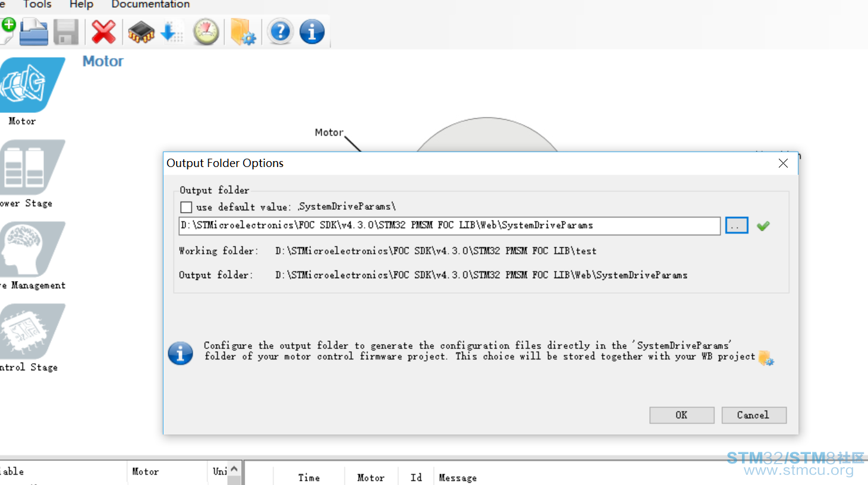Show the about info toolbar icon
Image resolution: width=868 pixels, height=485 pixels.
click(312, 32)
